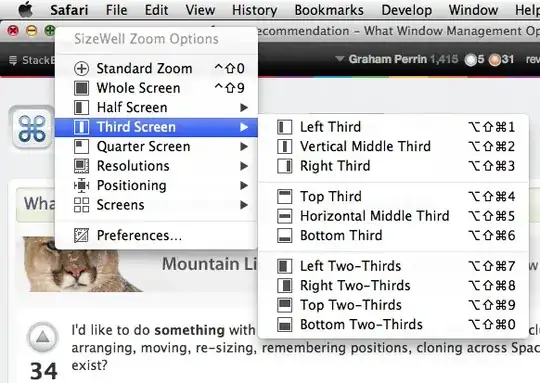The width and height of the screenshot is (540, 383).
Task: Click the Bottom Two-Thirds layout icon
Action: [284, 324]
